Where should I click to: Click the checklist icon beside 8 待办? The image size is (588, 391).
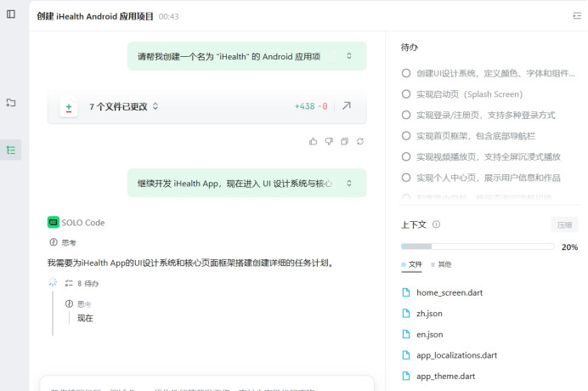pyautogui.click(x=69, y=283)
